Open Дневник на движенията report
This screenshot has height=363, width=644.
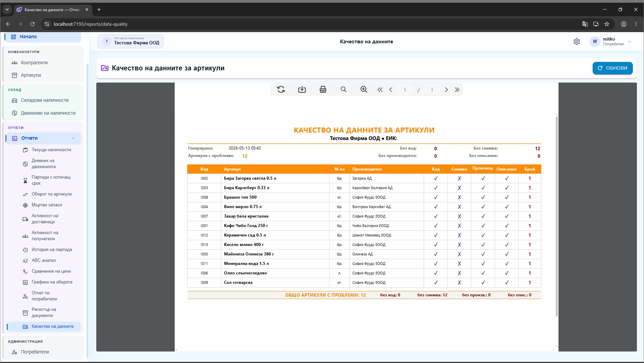coord(47,164)
